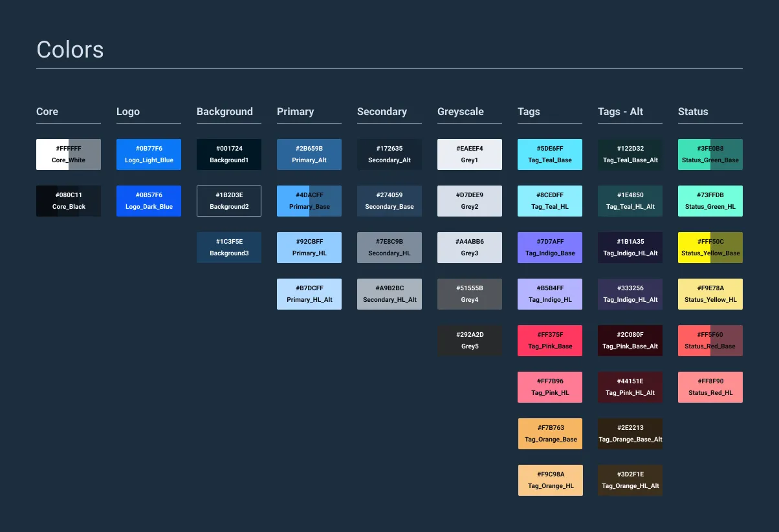This screenshot has height=532, width=779.
Task: Click the Core section heading
Action: [47, 111]
